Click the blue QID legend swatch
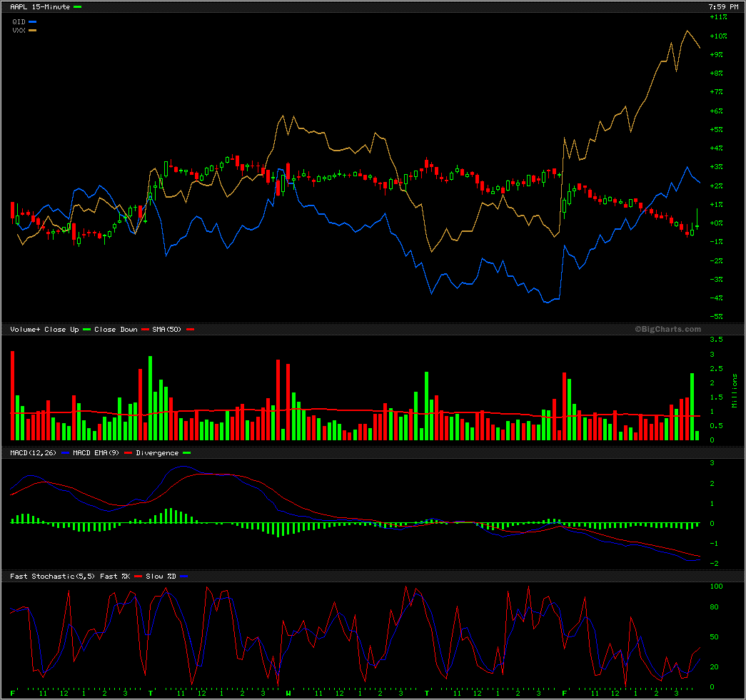The image size is (746, 700). (32, 21)
